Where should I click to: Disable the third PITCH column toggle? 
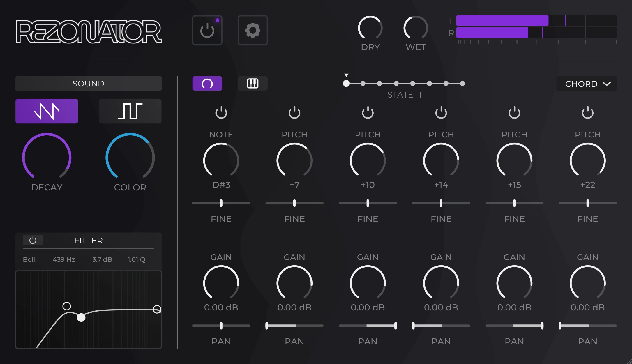click(x=442, y=113)
